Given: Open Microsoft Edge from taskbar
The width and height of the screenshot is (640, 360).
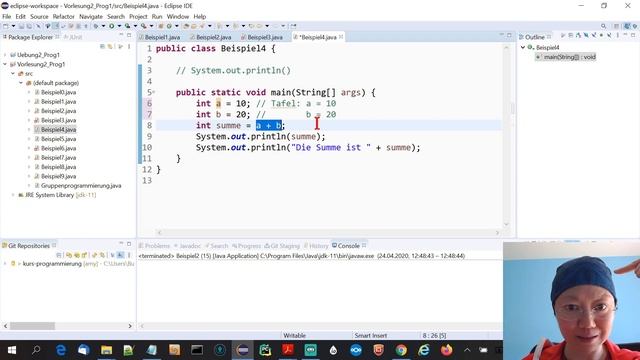Looking at the screenshot, I should [x=61, y=350].
